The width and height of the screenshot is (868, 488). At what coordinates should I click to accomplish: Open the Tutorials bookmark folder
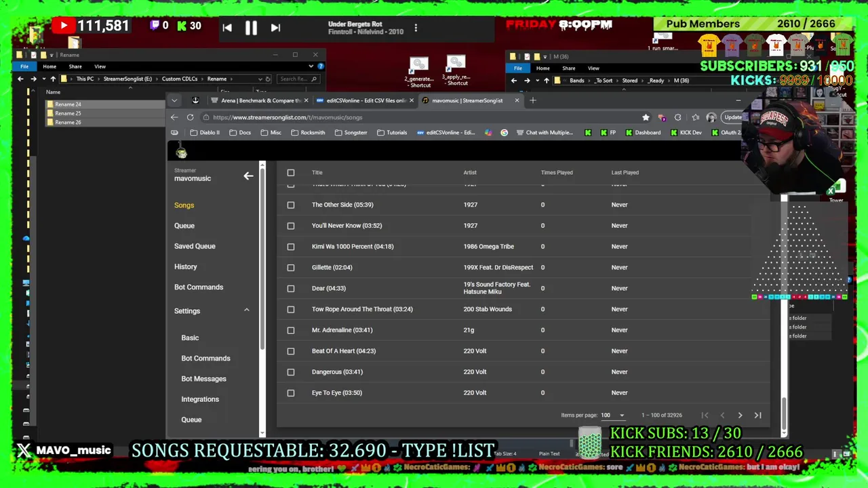click(x=392, y=133)
